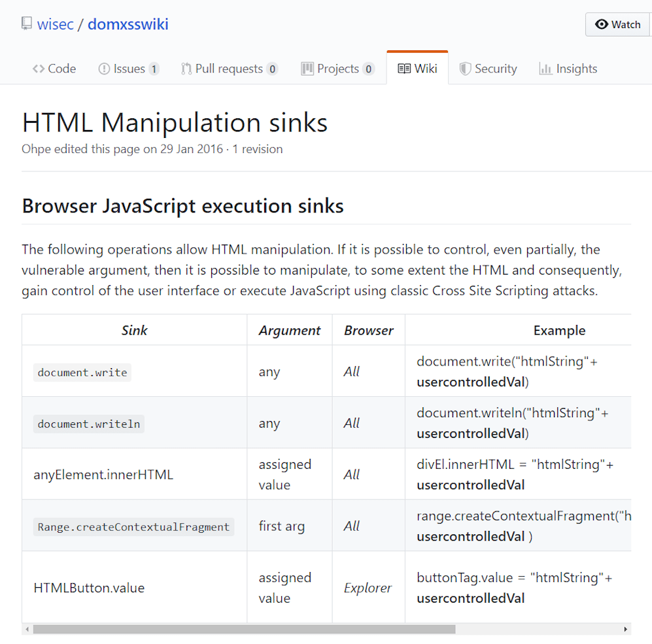Click 'any' argument in document.write row
The image size is (652, 644).
coord(269,371)
